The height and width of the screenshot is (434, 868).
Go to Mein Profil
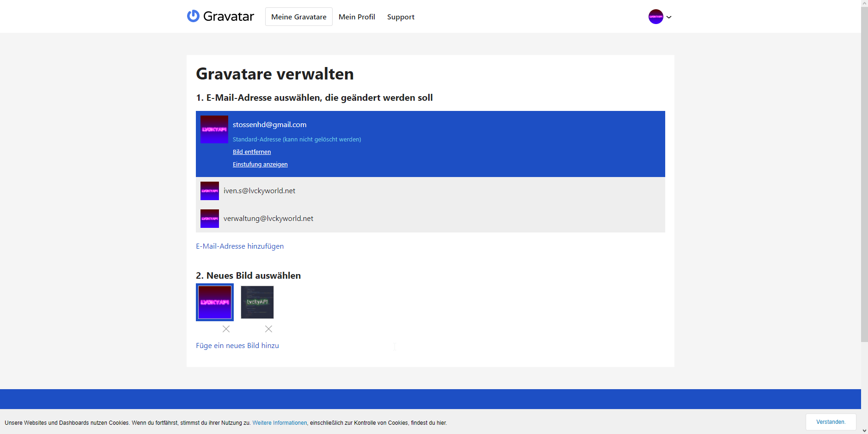(357, 17)
